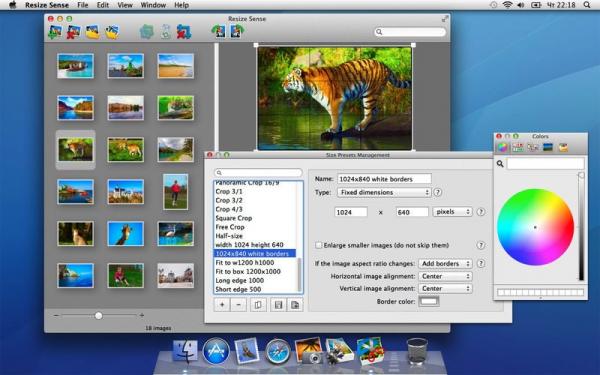Click the pale grey gear toolbar icon
Image resolution: width=600 pixels, height=375 pixels.
tap(165, 32)
